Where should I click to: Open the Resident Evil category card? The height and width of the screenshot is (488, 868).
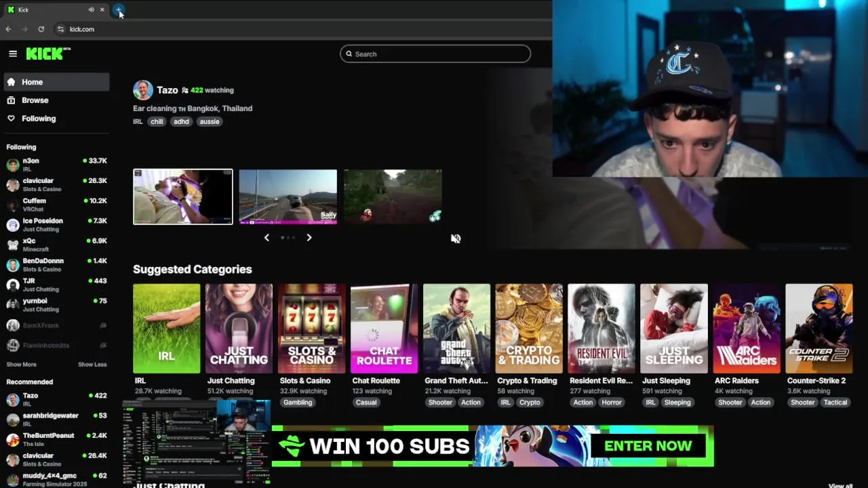(601, 329)
